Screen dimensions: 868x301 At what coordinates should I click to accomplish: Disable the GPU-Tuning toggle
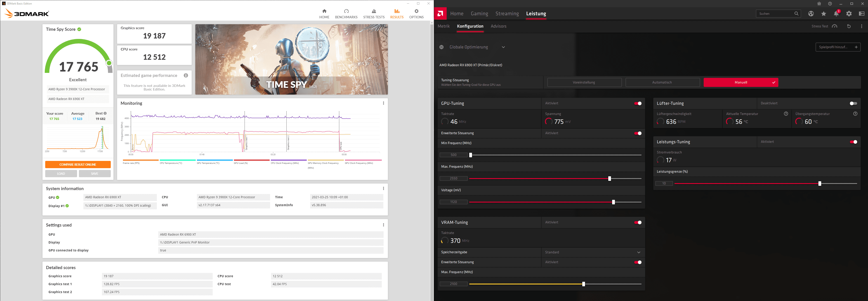[637, 104]
